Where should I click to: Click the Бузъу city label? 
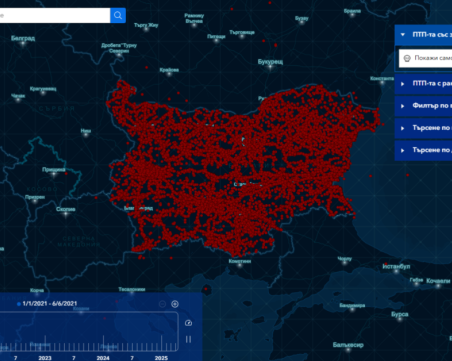pos(302,18)
